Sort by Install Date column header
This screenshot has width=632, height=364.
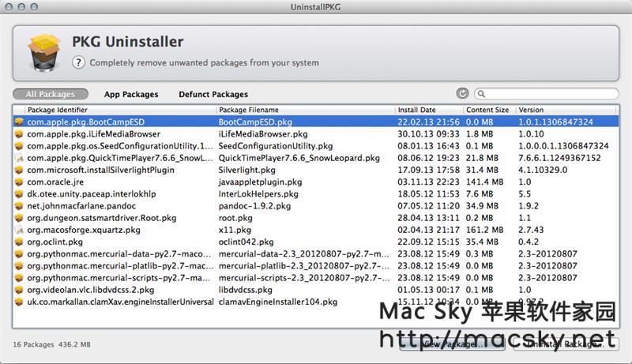pyautogui.click(x=429, y=110)
